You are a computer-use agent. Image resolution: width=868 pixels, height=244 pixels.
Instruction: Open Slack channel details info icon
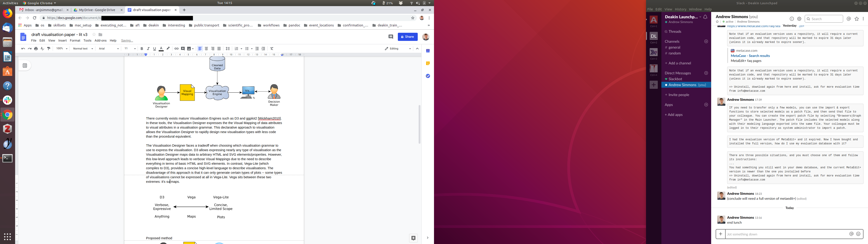[x=792, y=19]
